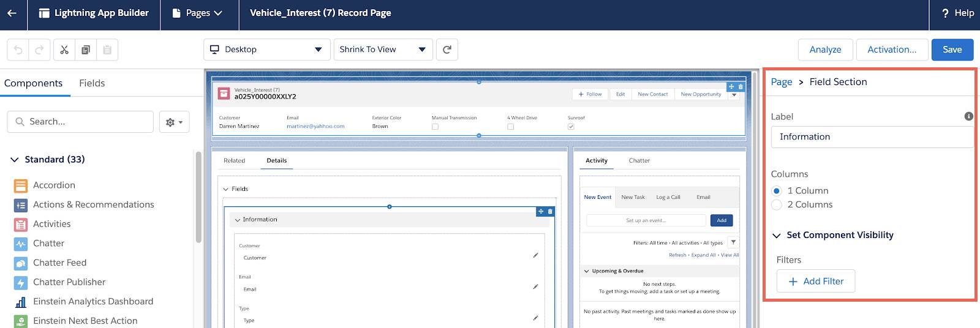Viewport: 980px width, 328px height.
Task: Select Einstein Analytics Dashboard icon
Action: [21, 302]
